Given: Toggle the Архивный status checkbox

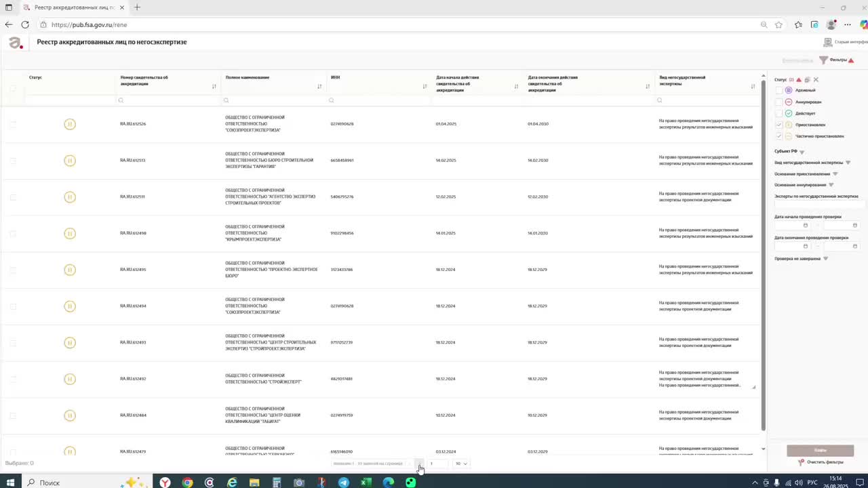Looking at the screenshot, I should click(x=778, y=90).
